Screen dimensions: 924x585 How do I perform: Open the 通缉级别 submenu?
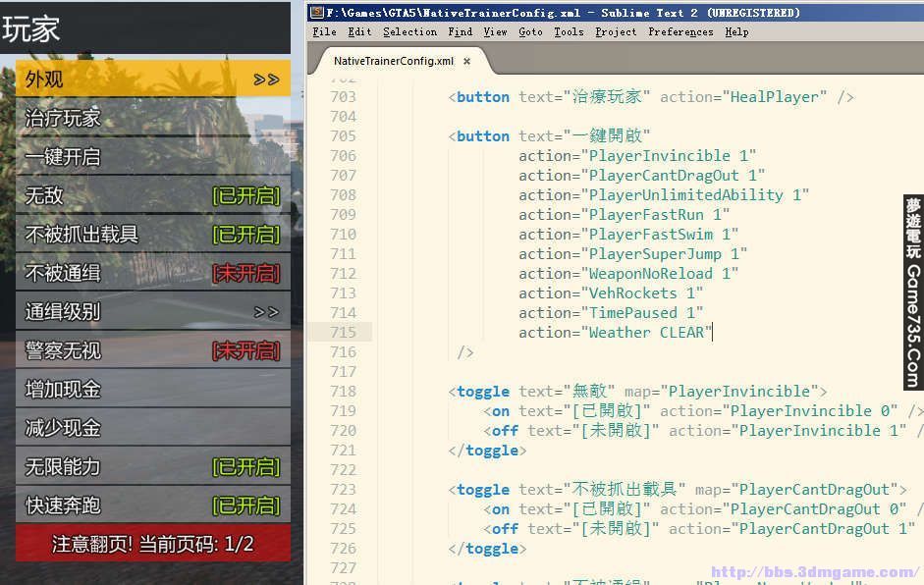(x=152, y=312)
